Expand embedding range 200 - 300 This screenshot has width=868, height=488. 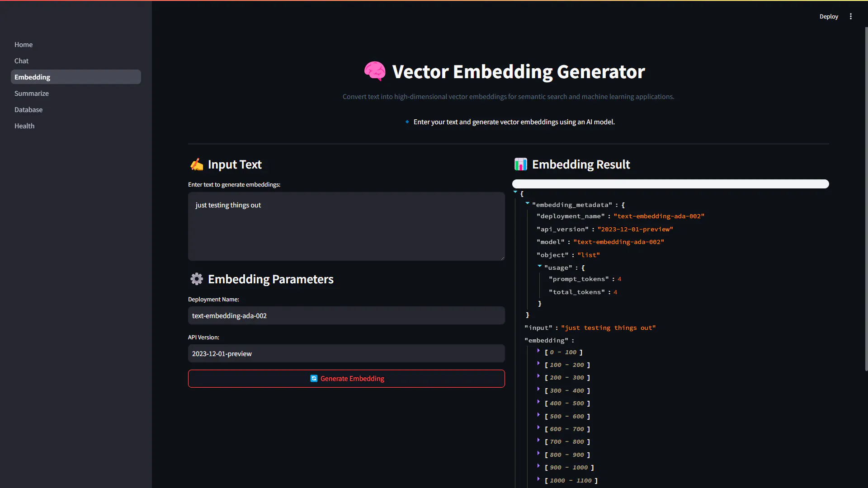(538, 376)
